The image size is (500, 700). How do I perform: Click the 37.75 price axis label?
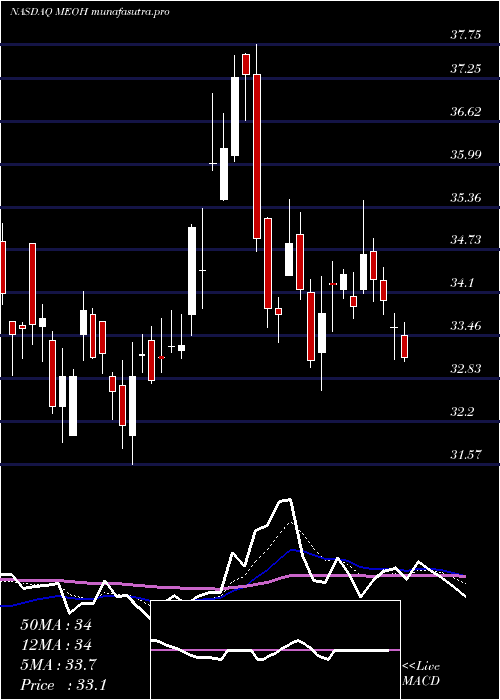coord(466,34)
